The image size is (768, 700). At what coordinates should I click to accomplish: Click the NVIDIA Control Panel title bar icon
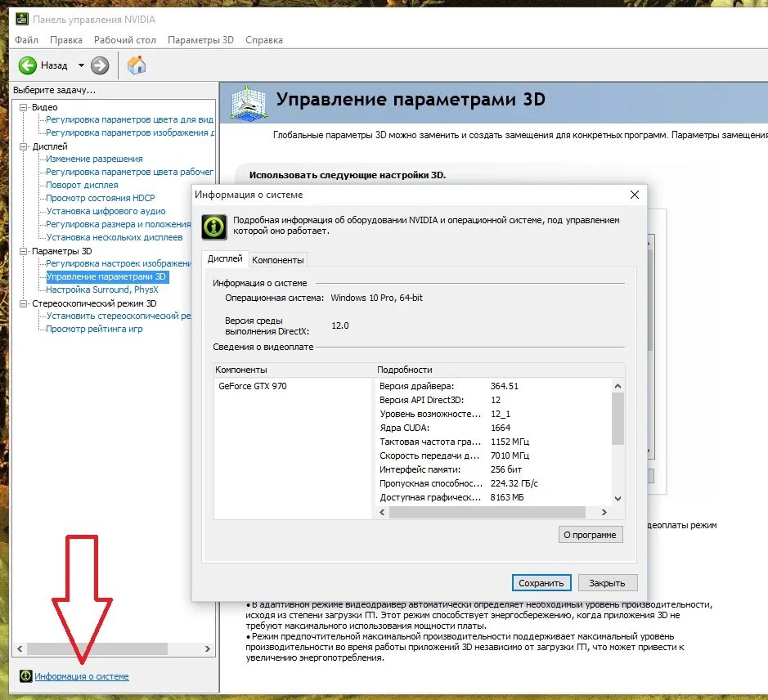[x=21, y=19]
